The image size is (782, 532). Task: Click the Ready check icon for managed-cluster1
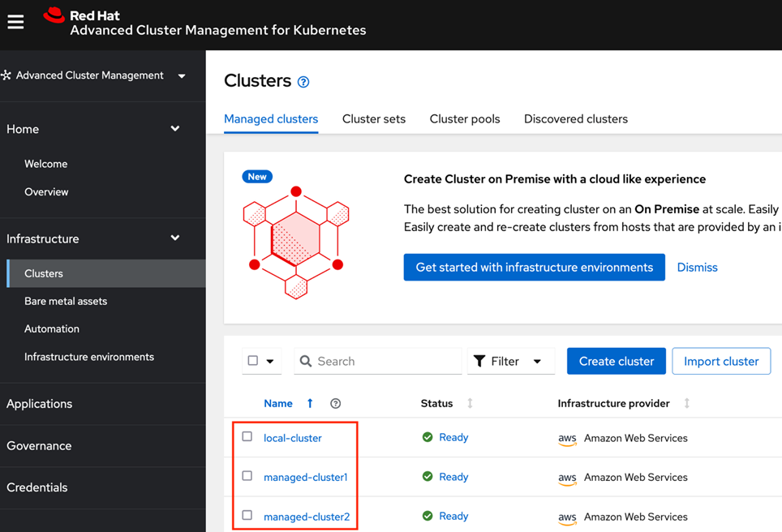tap(428, 476)
